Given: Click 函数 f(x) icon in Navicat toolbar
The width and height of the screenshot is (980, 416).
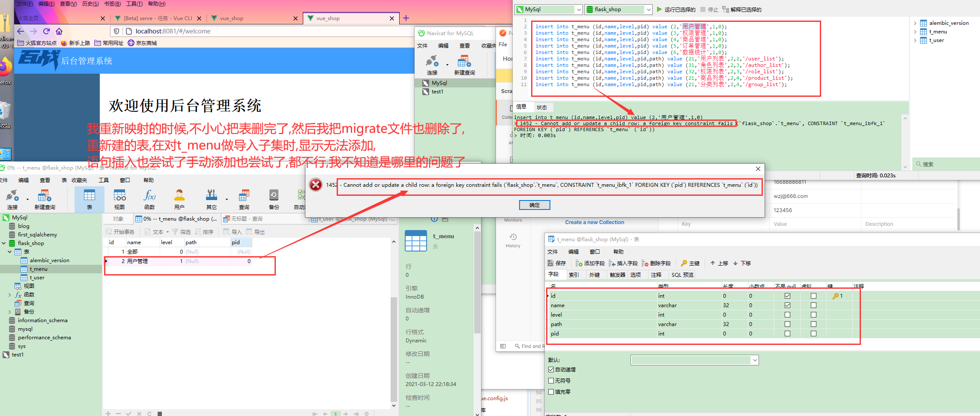Looking at the screenshot, I should (x=149, y=199).
